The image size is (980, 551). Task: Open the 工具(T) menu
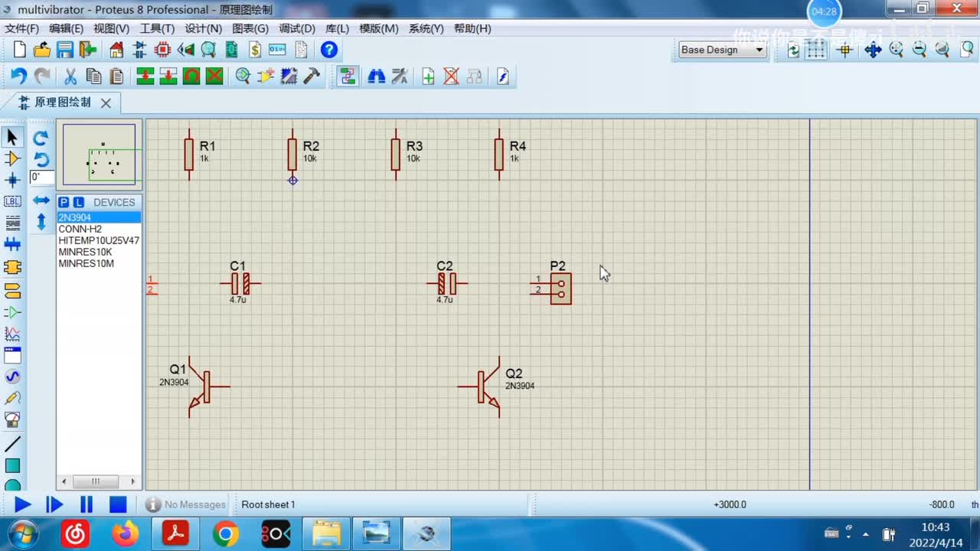coord(157,28)
